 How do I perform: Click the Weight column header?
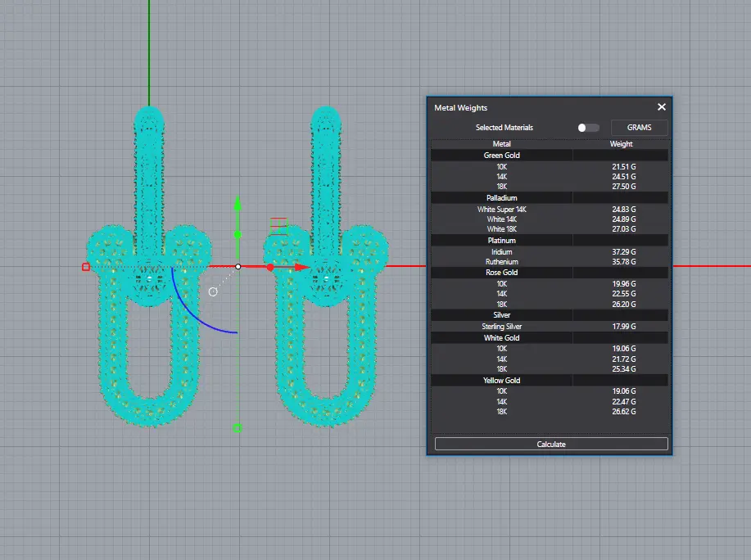click(621, 144)
